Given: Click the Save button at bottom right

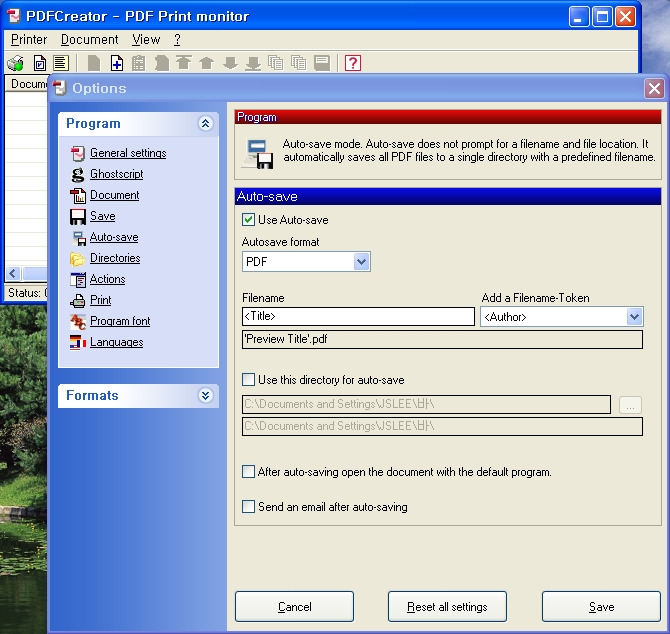Looking at the screenshot, I should 601,607.
